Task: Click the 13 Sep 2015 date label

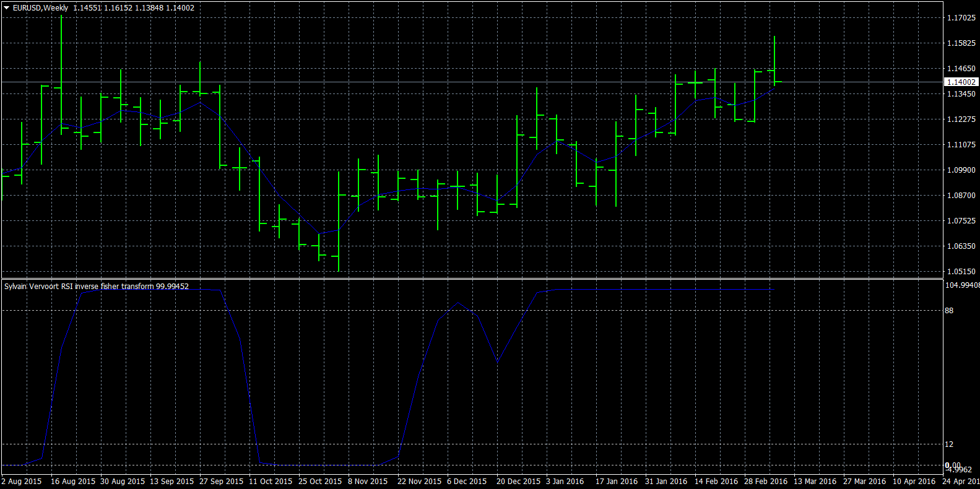Action: coord(172,482)
